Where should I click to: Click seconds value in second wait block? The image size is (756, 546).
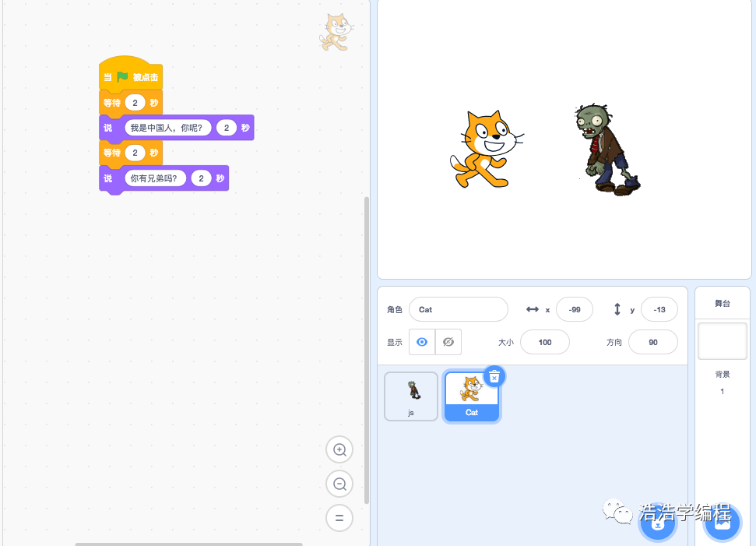coord(135,153)
